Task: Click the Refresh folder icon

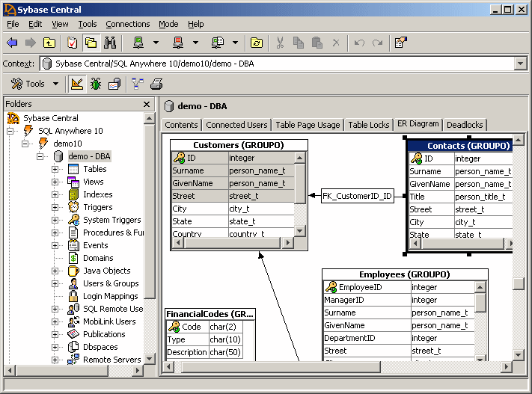Action: 257,43
